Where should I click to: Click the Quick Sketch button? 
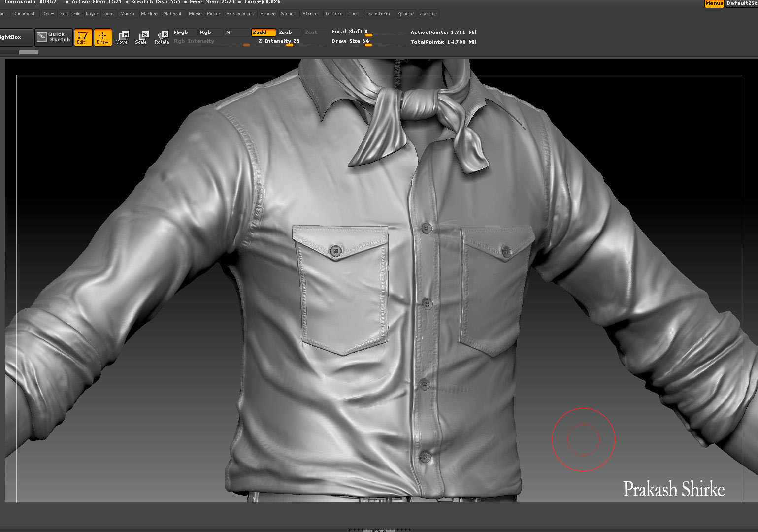(54, 37)
